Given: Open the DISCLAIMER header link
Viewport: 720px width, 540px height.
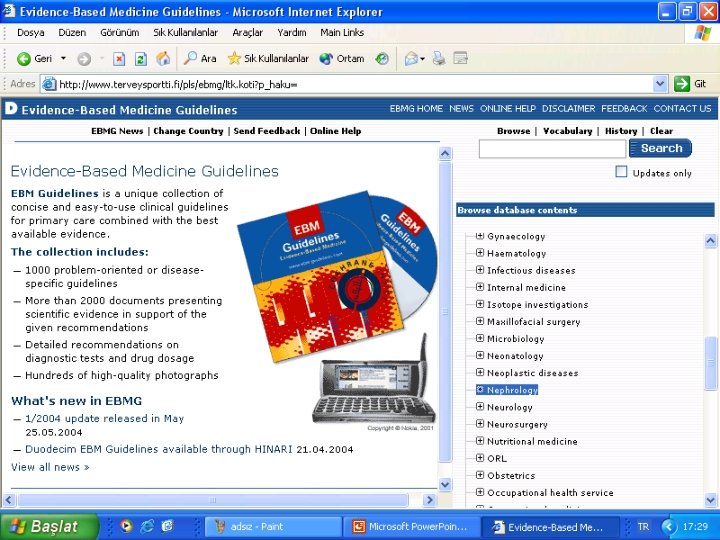Looking at the screenshot, I should pos(568,109).
